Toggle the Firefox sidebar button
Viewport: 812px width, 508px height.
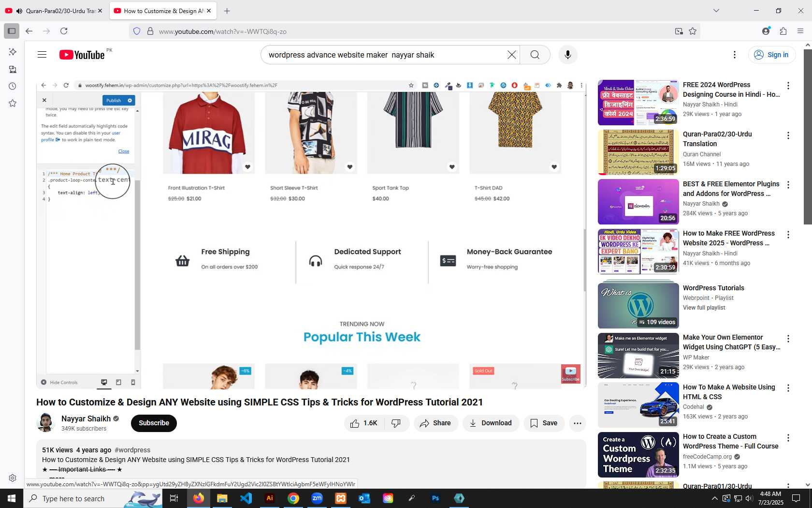coord(12,31)
